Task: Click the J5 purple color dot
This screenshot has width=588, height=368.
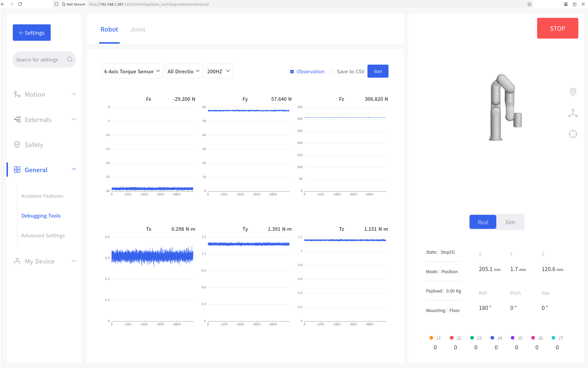Action: point(512,338)
